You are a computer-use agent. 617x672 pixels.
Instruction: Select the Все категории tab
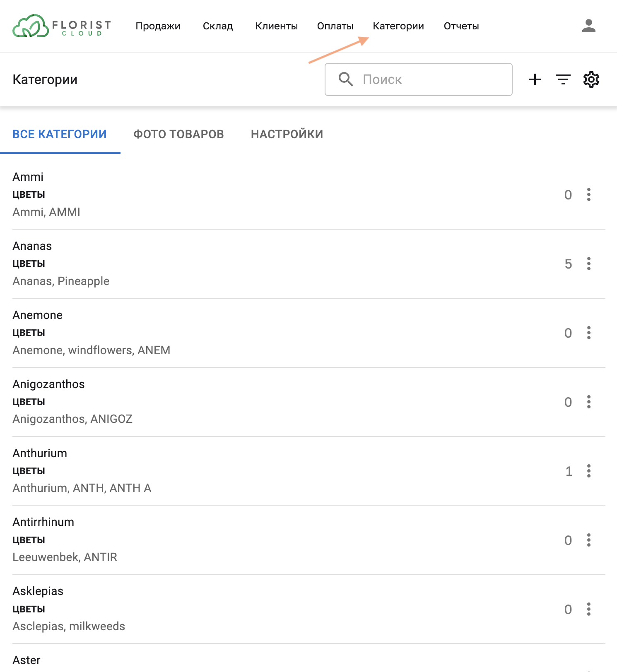[60, 134]
